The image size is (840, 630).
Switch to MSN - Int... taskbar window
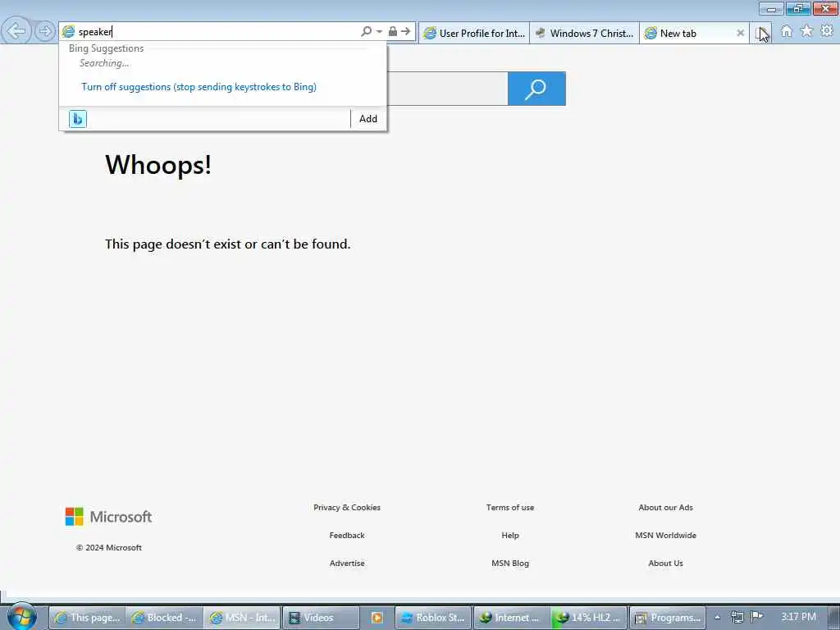(x=242, y=618)
